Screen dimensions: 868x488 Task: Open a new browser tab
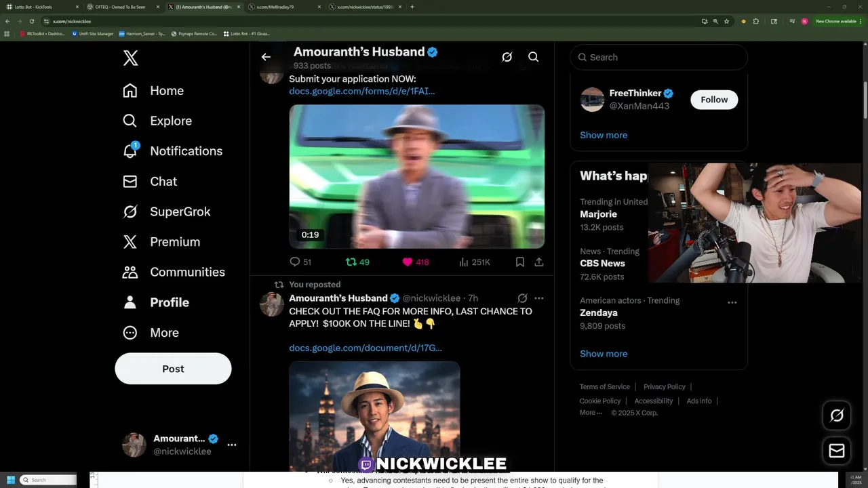click(x=412, y=7)
